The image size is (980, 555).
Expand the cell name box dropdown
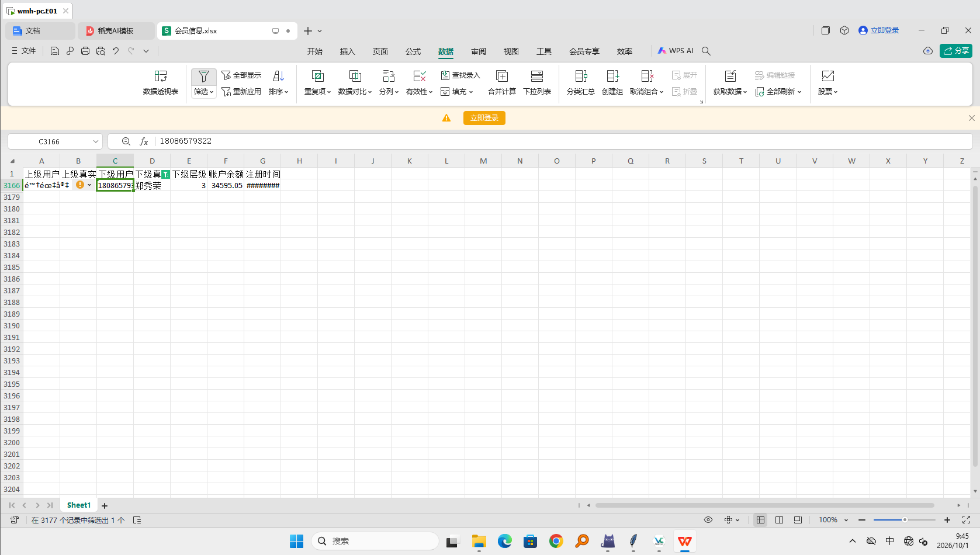[95, 141]
